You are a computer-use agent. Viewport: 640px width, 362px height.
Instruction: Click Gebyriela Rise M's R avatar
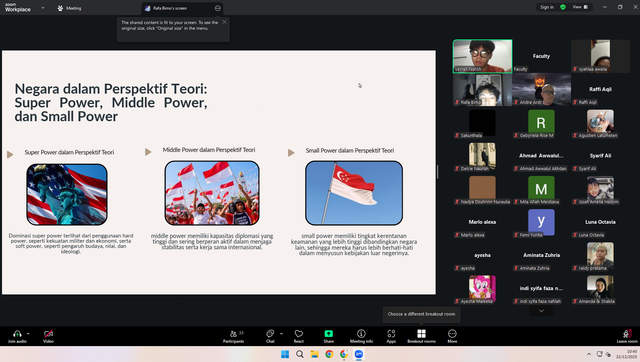click(541, 122)
